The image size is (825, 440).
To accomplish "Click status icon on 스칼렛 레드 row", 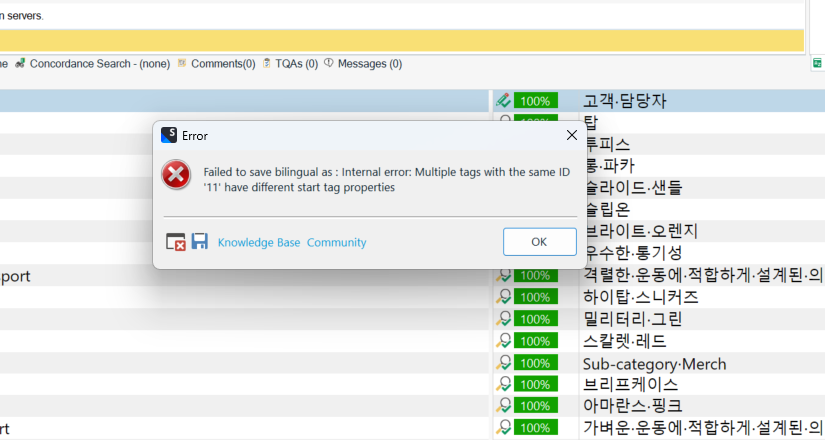I will click(503, 341).
